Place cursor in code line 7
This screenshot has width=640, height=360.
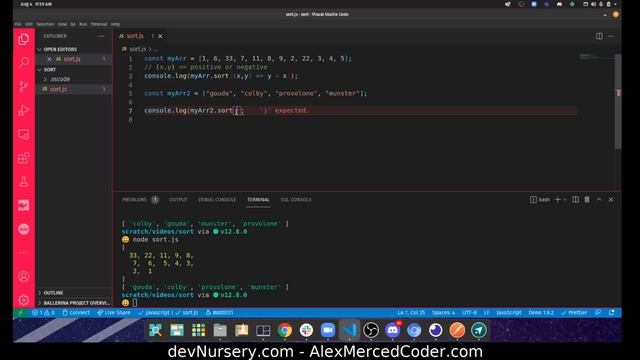(360, 111)
